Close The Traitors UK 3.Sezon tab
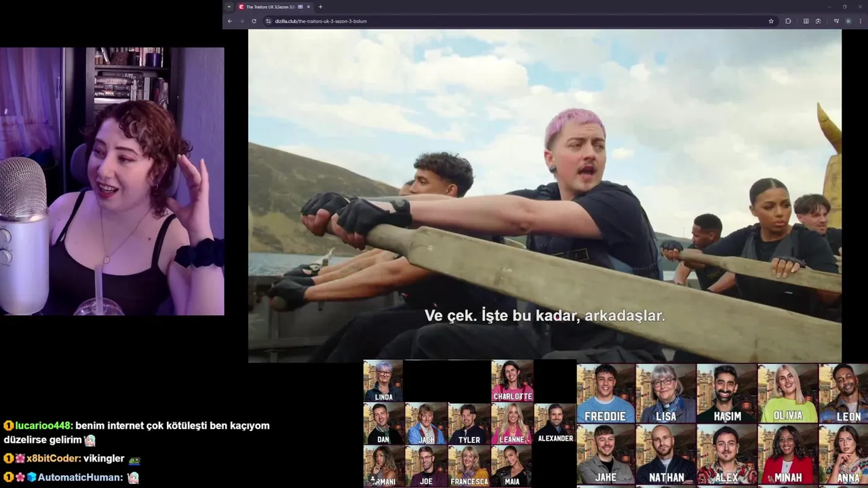Screen dimensions: 868x488 tap(309, 7)
